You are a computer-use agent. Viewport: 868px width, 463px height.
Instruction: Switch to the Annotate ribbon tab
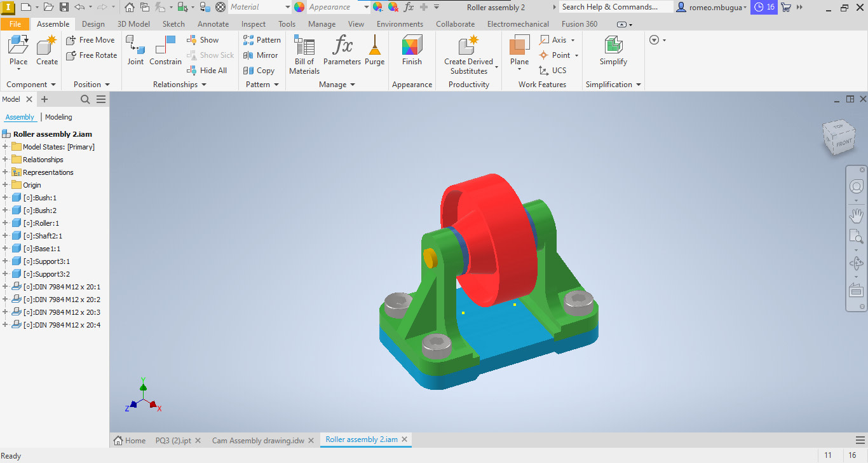(213, 24)
